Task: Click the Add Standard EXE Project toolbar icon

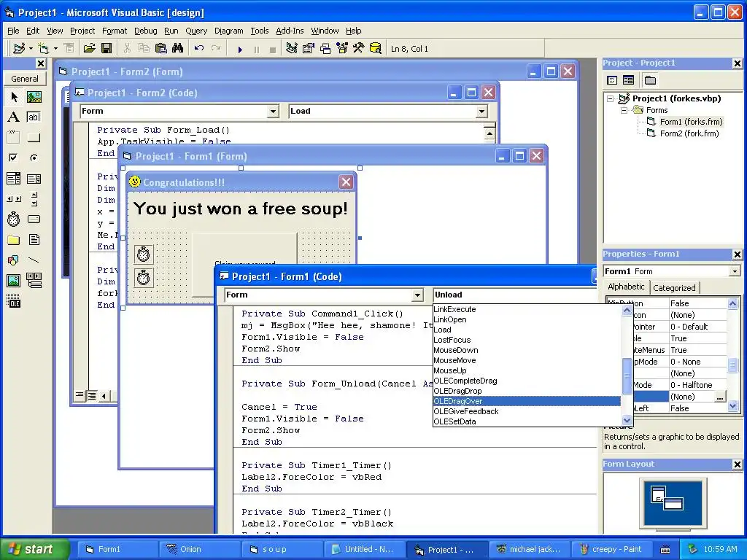Action: pyautogui.click(x=18, y=48)
